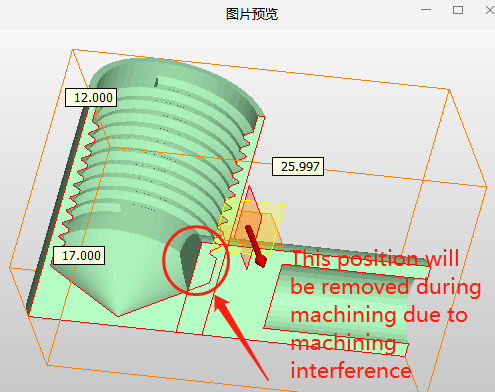Click inside the red interference circle

tap(196, 260)
